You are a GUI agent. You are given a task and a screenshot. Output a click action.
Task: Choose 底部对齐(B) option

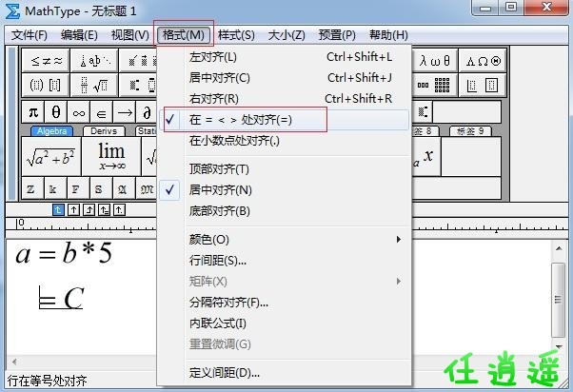tap(284, 211)
